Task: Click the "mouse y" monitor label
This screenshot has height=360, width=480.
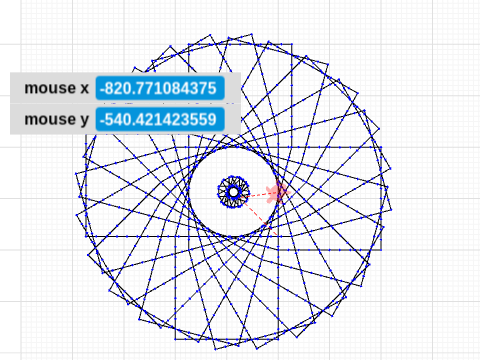Action: coord(56,119)
